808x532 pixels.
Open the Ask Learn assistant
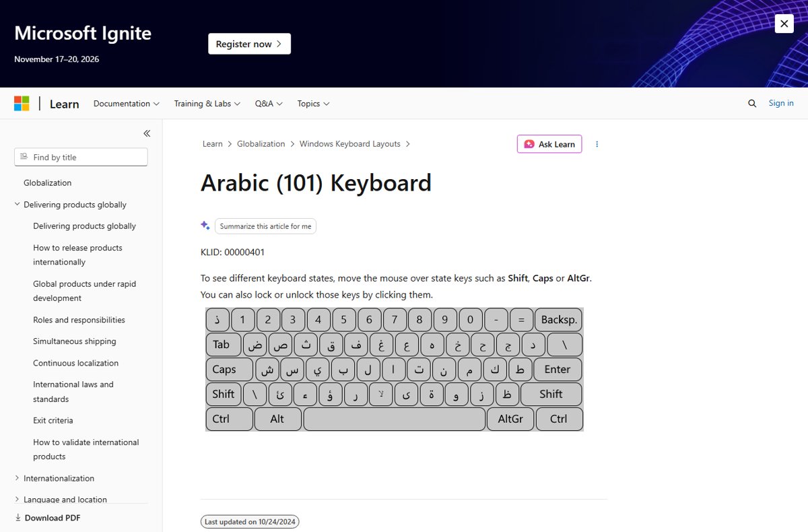coord(549,144)
